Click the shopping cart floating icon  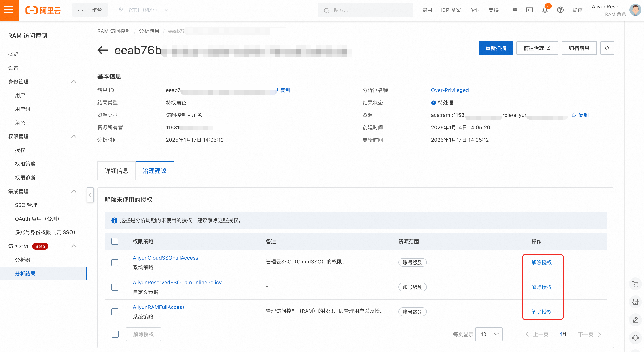[x=635, y=284]
